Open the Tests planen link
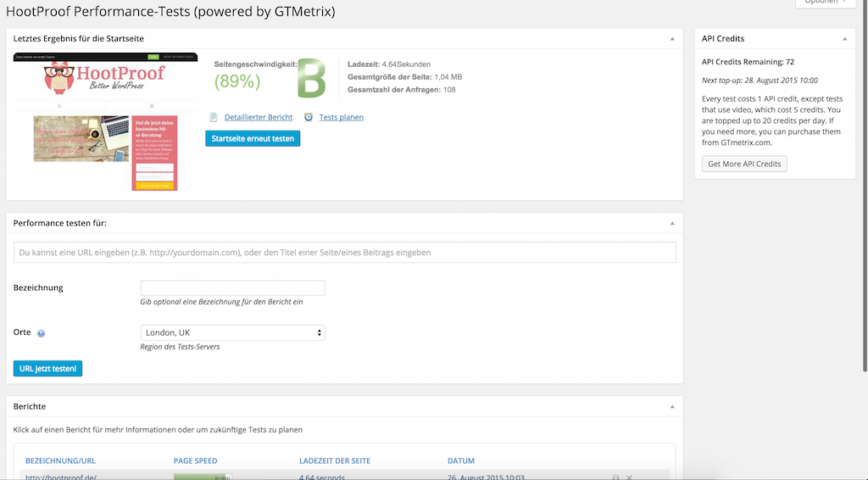 pos(341,117)
